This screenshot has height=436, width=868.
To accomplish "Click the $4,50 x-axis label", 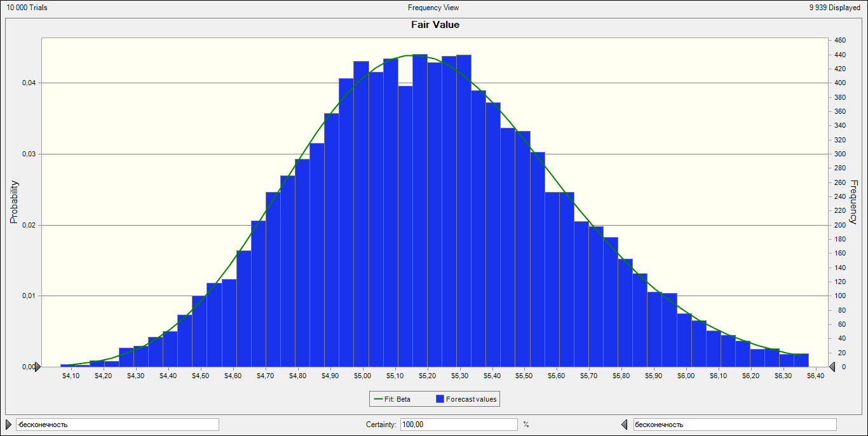I will click(201, 376).
